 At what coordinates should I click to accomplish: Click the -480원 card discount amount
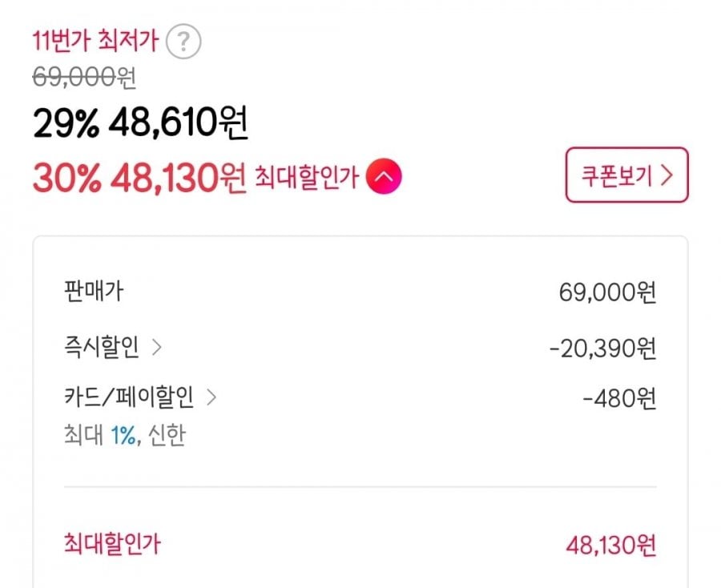(x=619, y=397)
